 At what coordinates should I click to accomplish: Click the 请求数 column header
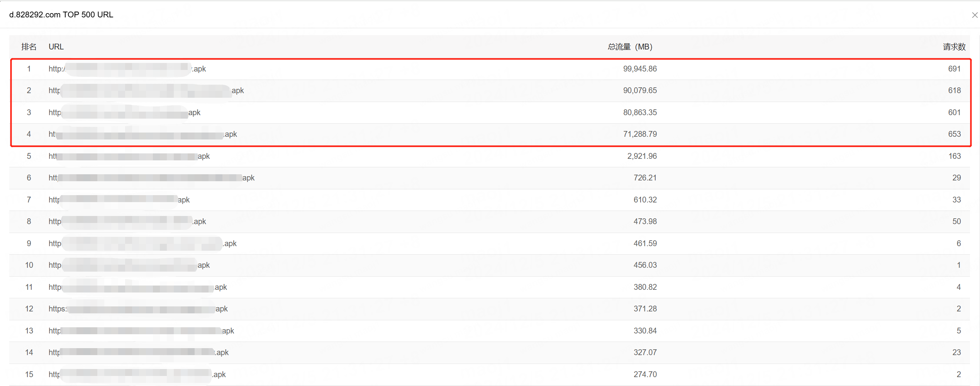[x=954, y=47]
